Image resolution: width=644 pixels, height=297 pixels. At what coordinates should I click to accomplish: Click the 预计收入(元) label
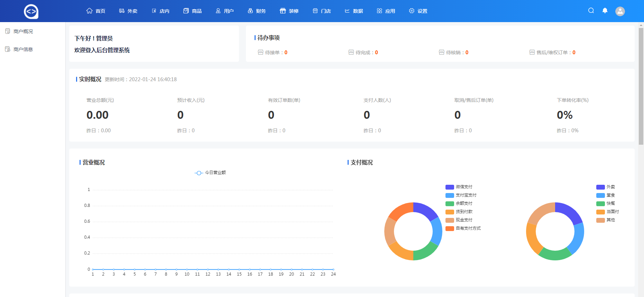tap(191, 100)
